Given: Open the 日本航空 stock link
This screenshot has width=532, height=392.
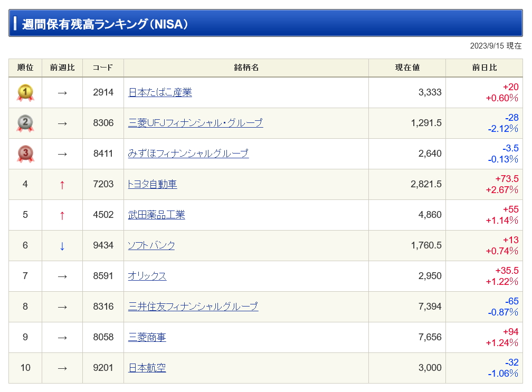Looking at the screenshot, I should (146, 368).
